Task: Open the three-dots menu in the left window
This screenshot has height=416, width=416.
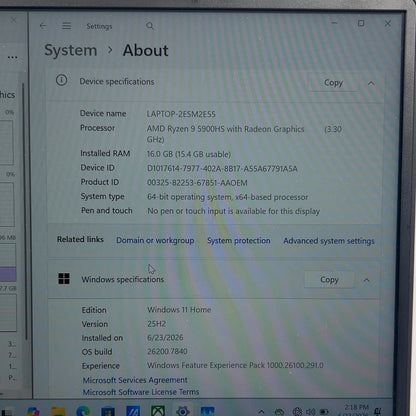Action: (x=12, y=57)
